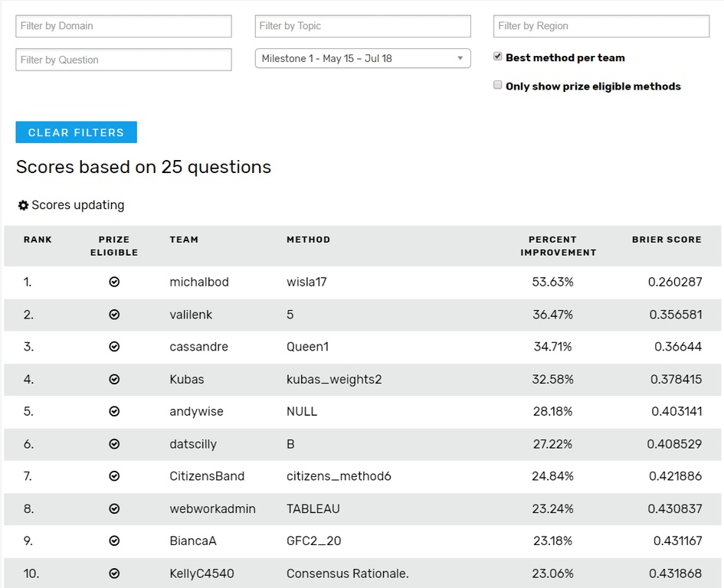Sort by the Rank column header
Screen dimensions: 724x588
point(38,240)
